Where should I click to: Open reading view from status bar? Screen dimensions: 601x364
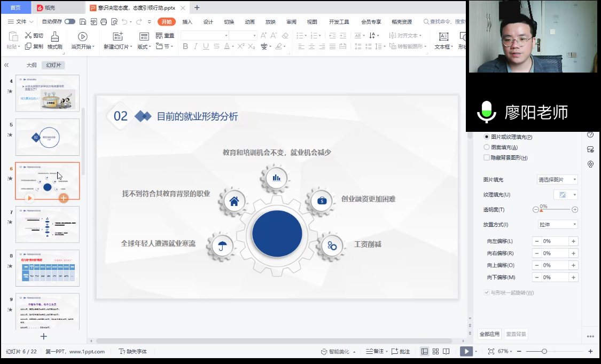click(x=447, y=351)
